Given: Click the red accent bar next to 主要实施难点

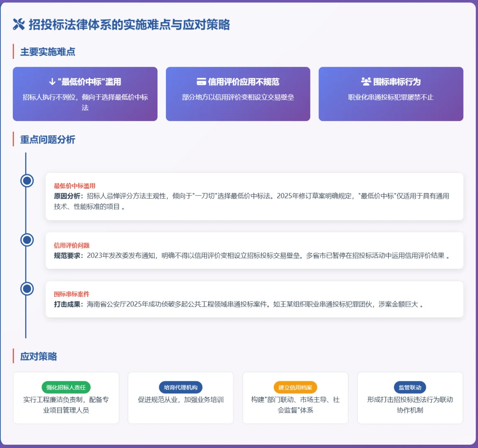Looking at the screenshot, I should (x=13, y=52).
